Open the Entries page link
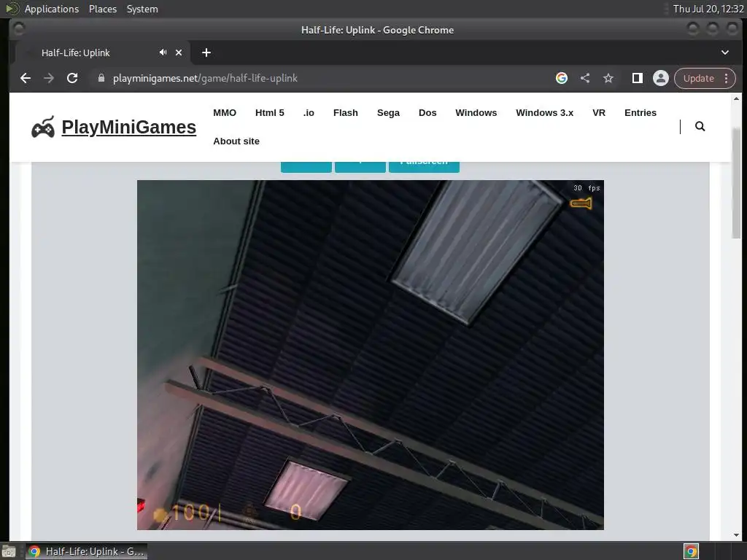The height and width of the screenshot is (560, 747). [x=640, y=113]
